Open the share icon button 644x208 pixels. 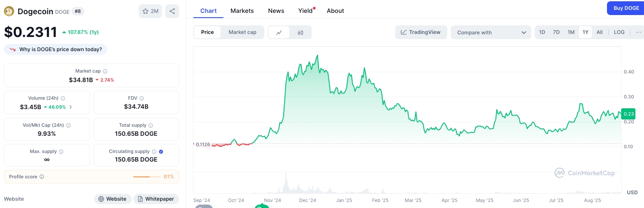pyautogui.click(x=172, y=11)
